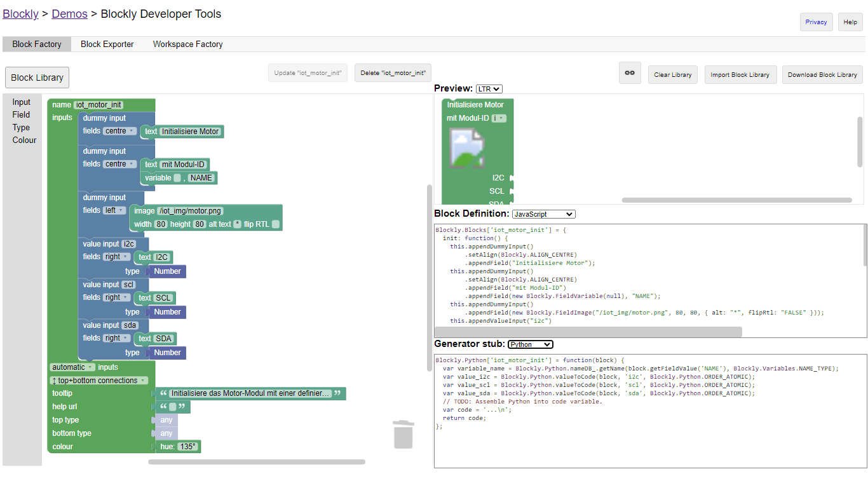This screenshot has width=868, height=488.
Task: Open centre alignment dropdown beside mit Modul-ID
Action: [119, 164]
